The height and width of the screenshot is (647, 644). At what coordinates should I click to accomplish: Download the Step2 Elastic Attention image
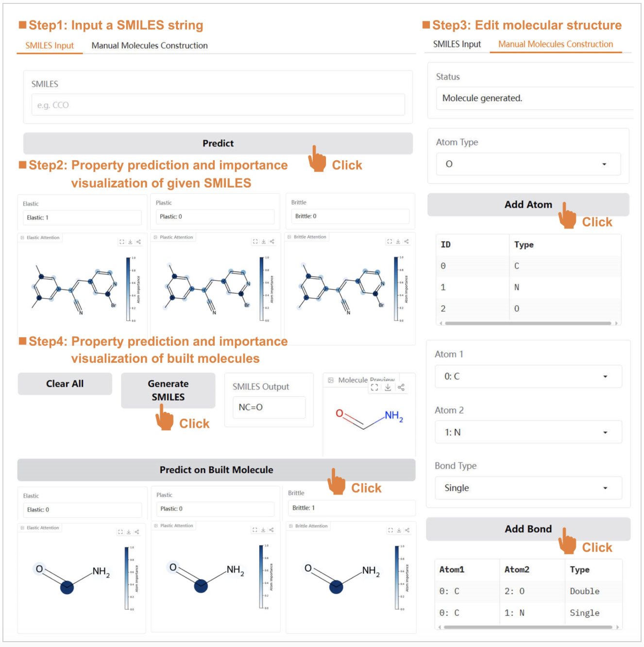[x=130, y=242]
